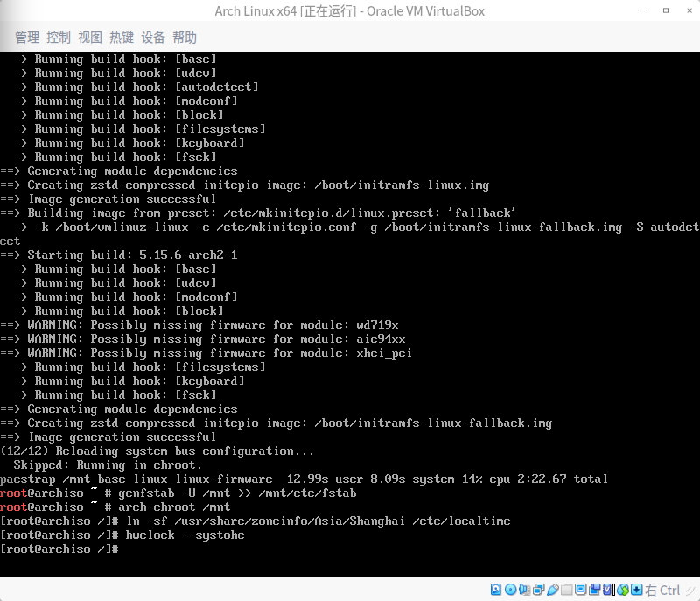Click the 'genfstab -U /mnt' command line
Screen dimensions: 700x601
[178, 493]
